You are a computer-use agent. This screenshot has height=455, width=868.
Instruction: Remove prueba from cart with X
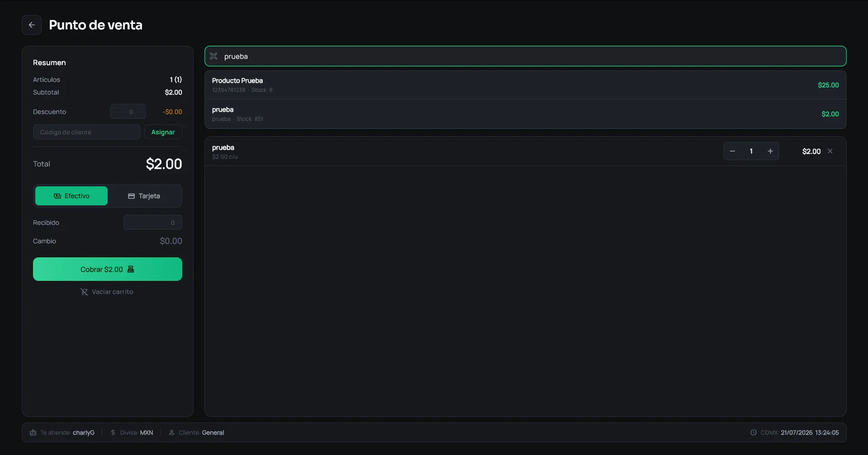(830, 151)
